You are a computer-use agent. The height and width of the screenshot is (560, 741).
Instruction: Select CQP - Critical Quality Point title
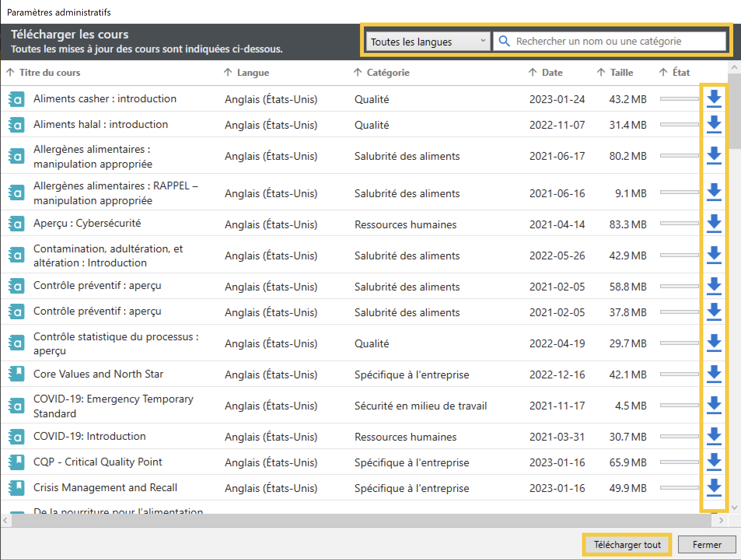pos(98,462)
